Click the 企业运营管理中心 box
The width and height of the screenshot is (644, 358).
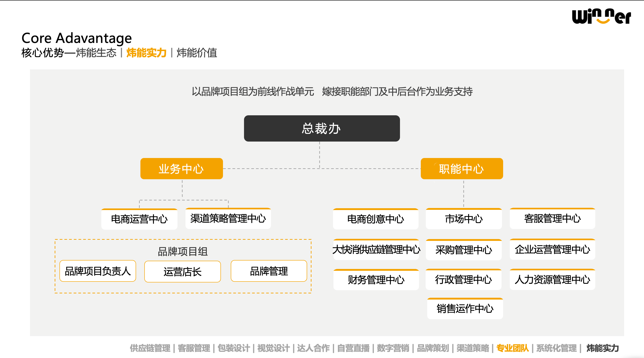552,249
